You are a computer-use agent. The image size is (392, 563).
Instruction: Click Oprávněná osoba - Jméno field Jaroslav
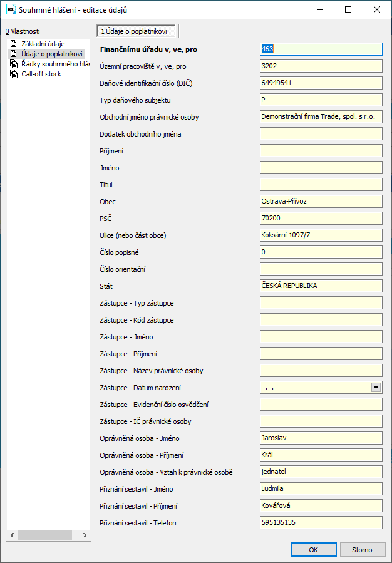tap(321, 438)
